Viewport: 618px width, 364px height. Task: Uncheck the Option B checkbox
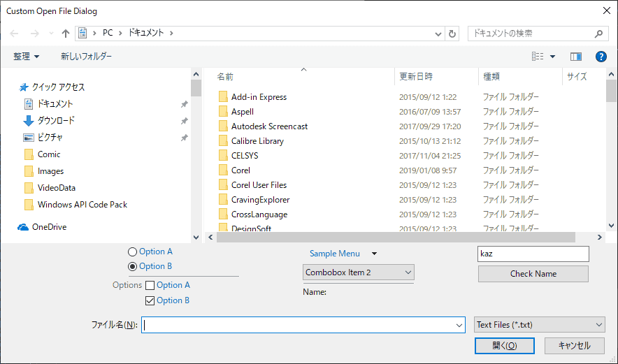pyautogui.click(x=150, y=300)
